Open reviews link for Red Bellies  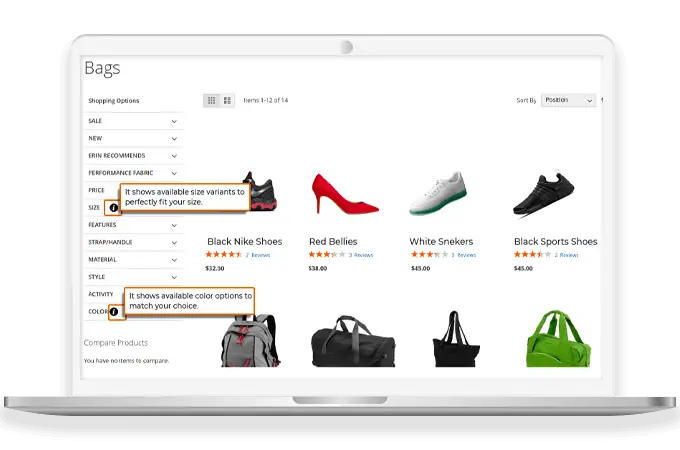click(x=361, y=255)
